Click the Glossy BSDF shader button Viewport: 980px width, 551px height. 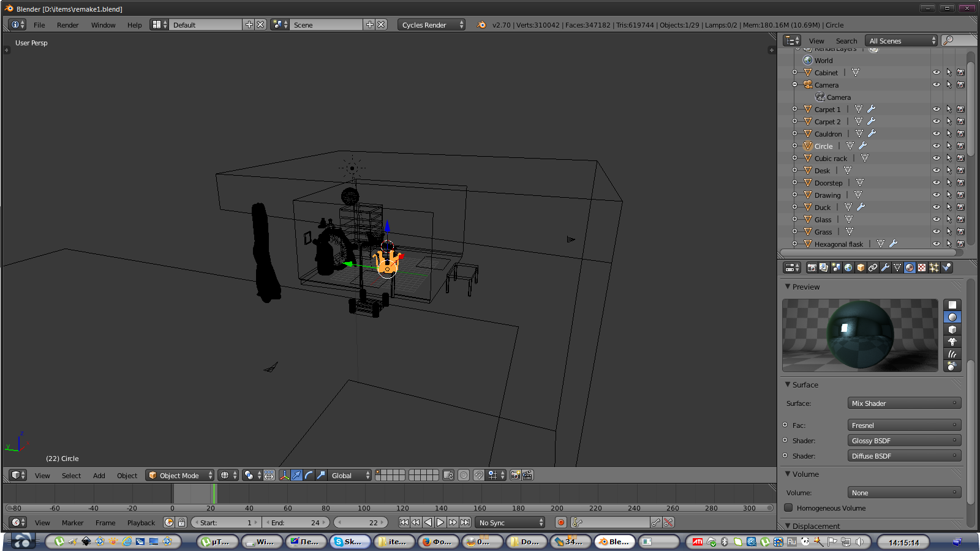point(904,441)
